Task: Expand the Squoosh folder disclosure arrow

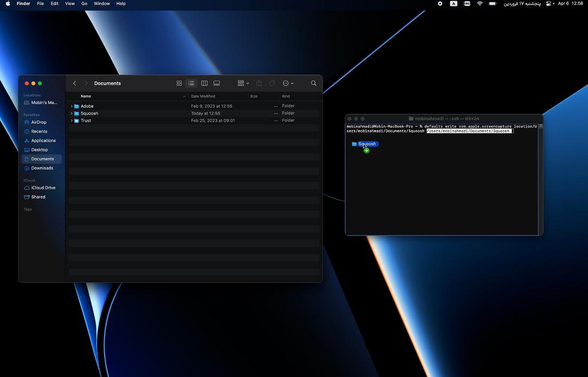Action: 71,113
